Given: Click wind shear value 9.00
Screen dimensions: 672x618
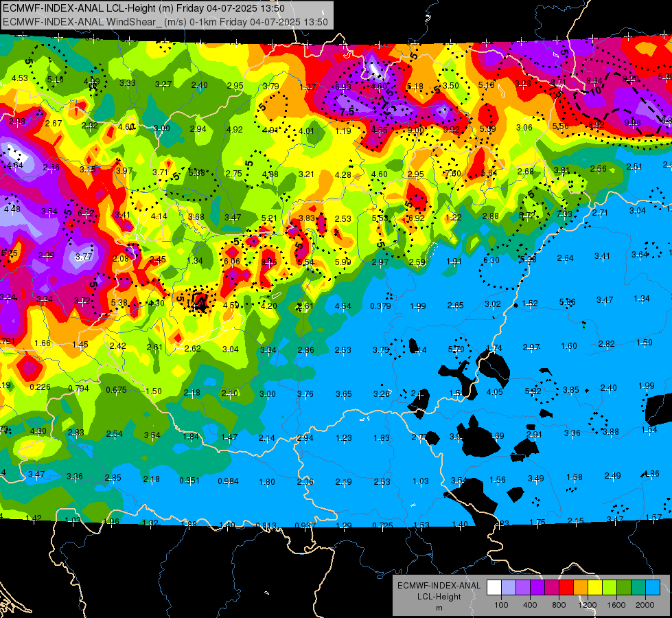Looking at the screenshot, I should coord(415,130).
